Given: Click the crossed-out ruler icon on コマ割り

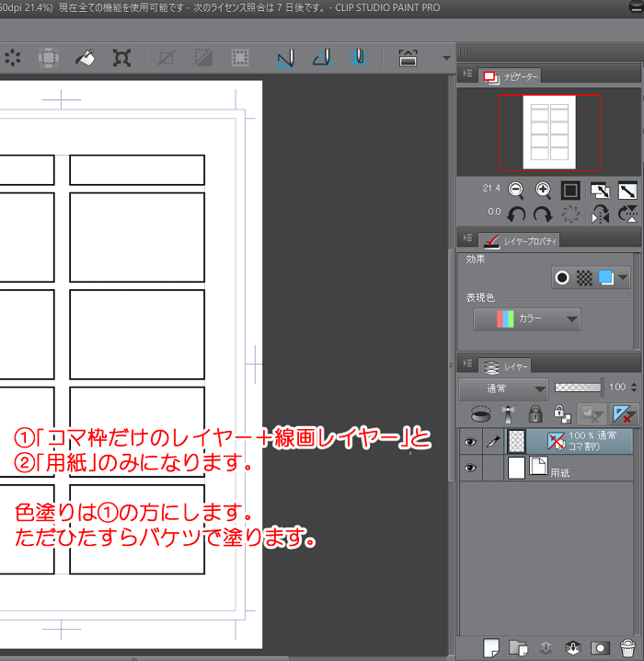Looking at the screenshot, I should (557, 442).
